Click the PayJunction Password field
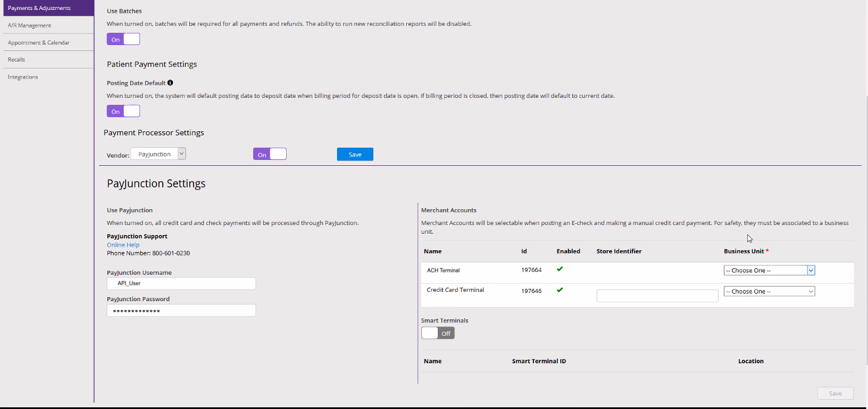This screenshot has width=868, height=409. pyautogui.click(x=181, y=310)
